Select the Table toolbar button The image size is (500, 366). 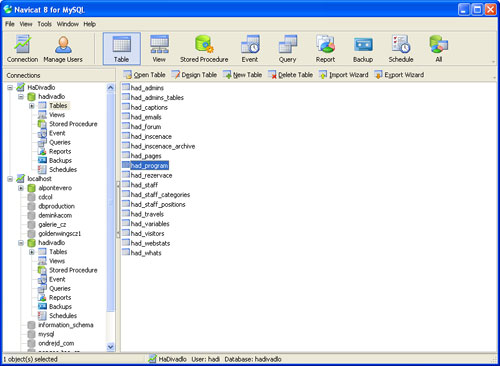(x=122, y=49)
